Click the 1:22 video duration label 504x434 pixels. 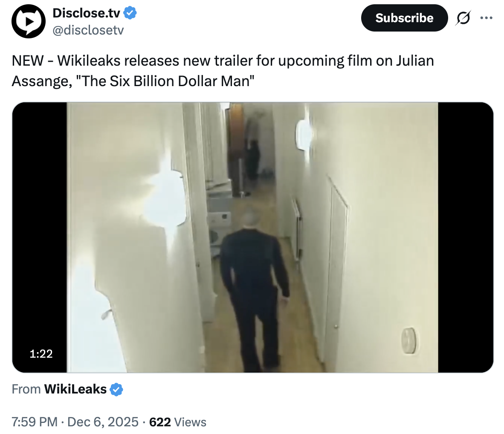pyautogui.click(x=41, y=353)
